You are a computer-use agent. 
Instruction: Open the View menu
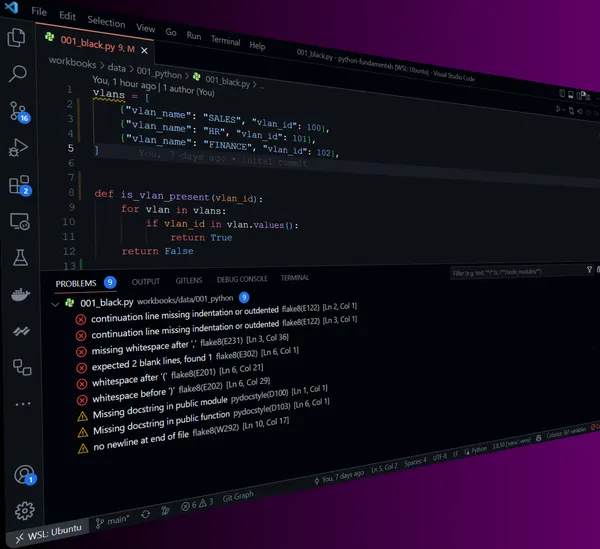pos(145,28)
